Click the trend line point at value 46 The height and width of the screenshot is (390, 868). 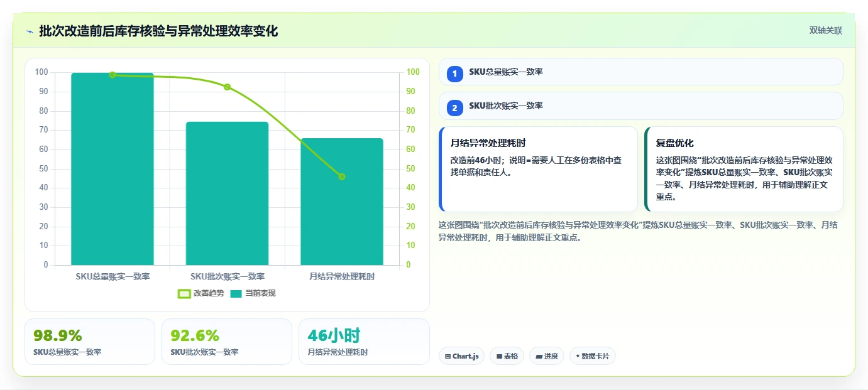[x=342, y=176]
